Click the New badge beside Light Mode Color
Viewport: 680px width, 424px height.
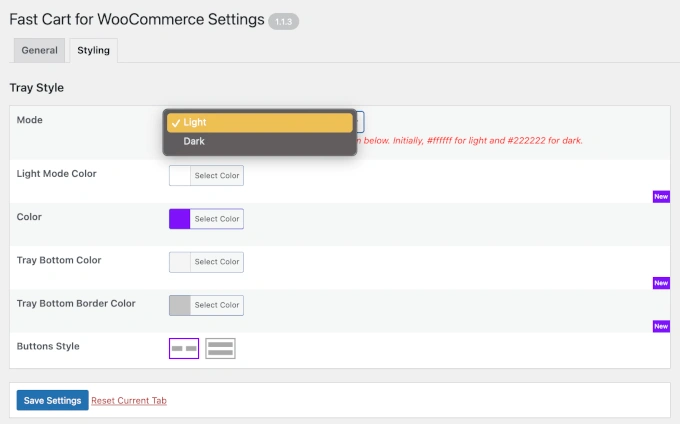click(660, 197)
